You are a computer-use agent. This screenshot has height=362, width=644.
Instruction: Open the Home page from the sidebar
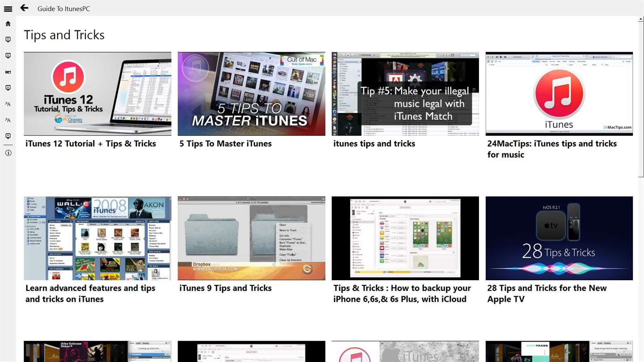8,24
